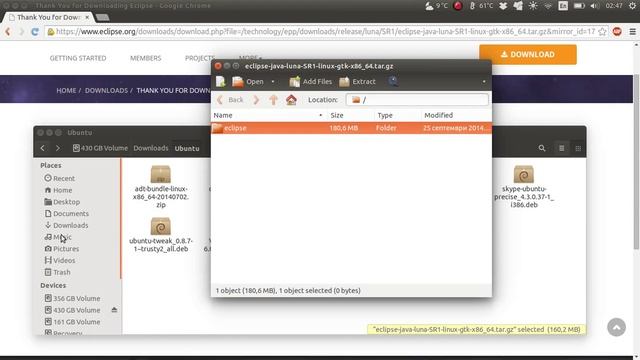The width and height of the screenshot is (640, 360).
Task: Click the archive Location field
Action: [x=417, y=100]
